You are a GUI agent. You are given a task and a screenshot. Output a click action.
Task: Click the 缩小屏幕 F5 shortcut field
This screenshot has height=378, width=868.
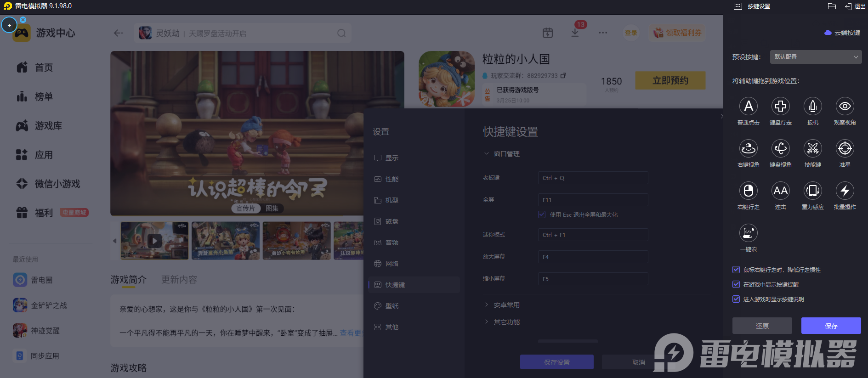point(593,279)
